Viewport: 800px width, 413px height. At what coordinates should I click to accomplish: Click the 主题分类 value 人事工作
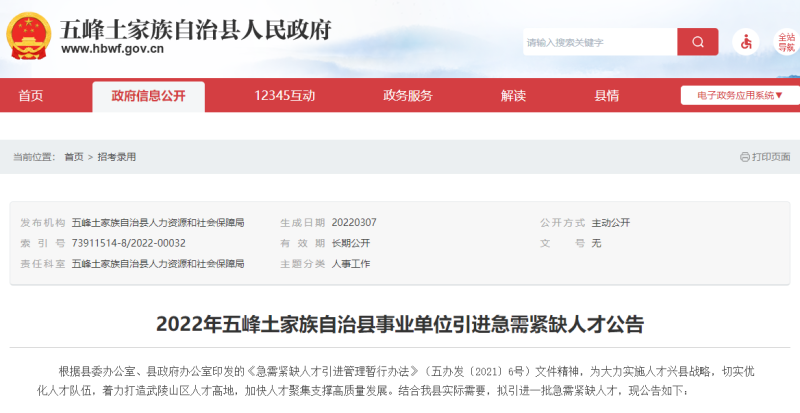351,263
